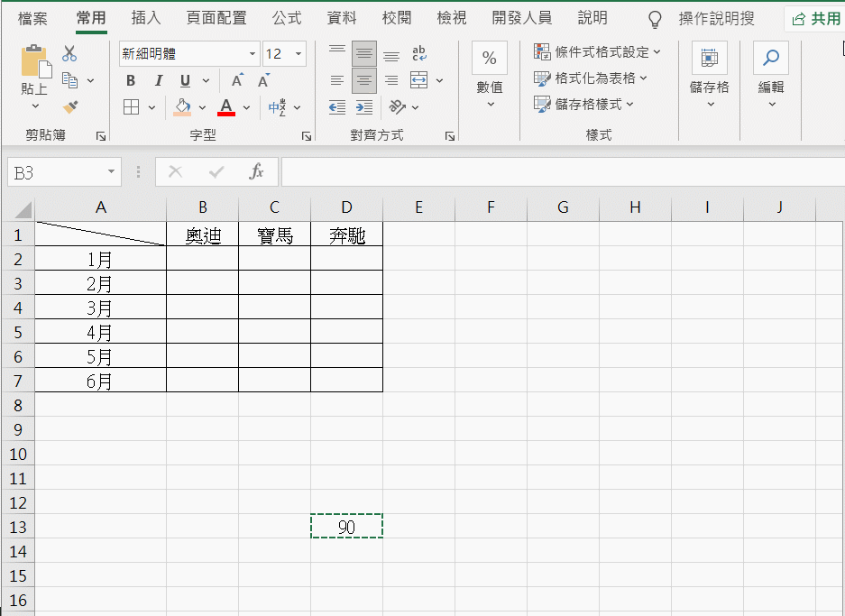Open the Name Box dropdown arrow
The width and height of the screenshot is (845, 616).
tap(111, 172)
